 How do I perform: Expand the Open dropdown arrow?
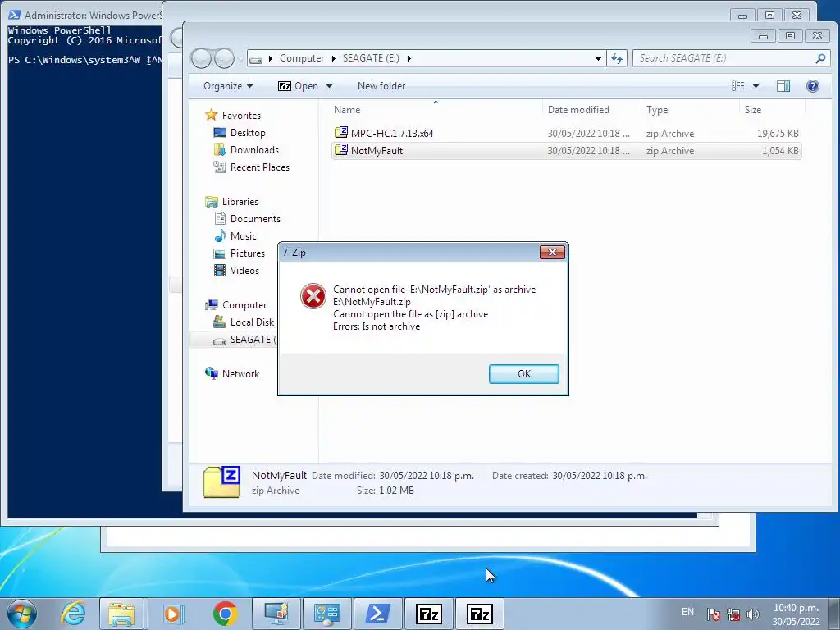[330, 86]
